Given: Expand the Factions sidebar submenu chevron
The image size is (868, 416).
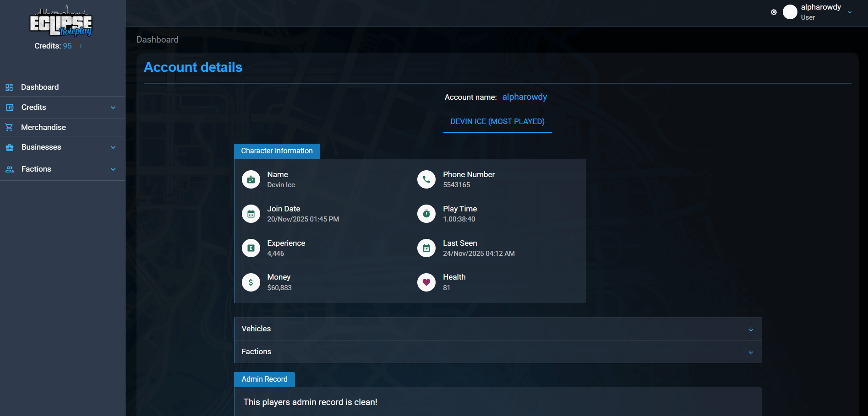Looking at the screenshot, I should [113, 169].
